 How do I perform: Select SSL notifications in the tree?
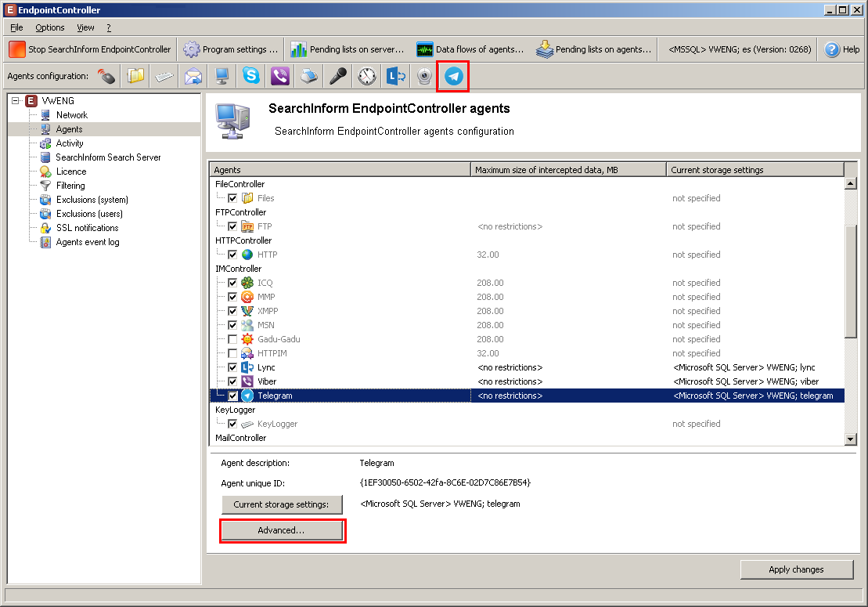pyautogui.click(x=87, y=228)
